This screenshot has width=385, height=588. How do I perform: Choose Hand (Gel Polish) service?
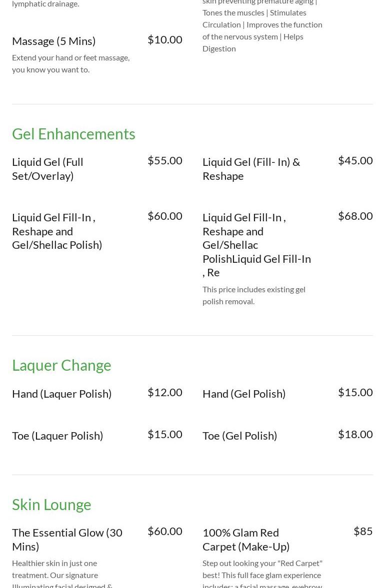click(244, 394)
